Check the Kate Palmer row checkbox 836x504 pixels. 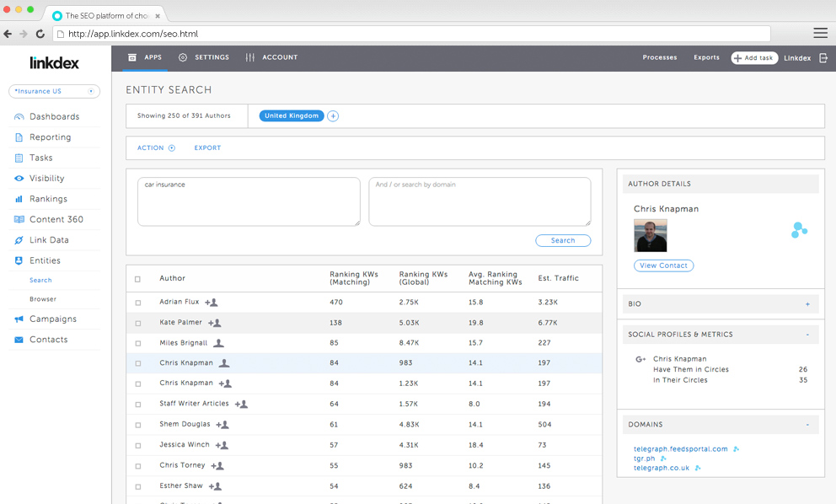pos(138,323)
